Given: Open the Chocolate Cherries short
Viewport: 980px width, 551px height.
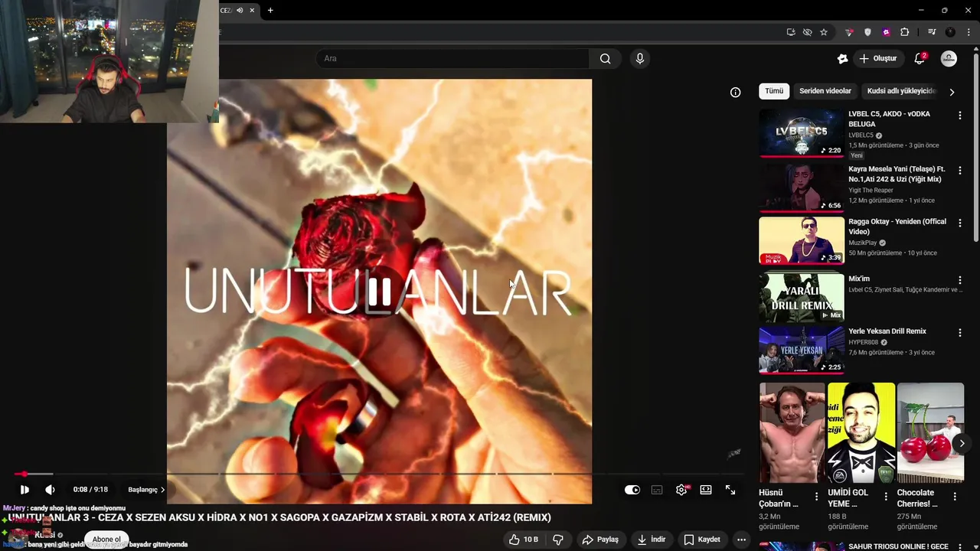Looking at the screenshot, I should (930, 432).
